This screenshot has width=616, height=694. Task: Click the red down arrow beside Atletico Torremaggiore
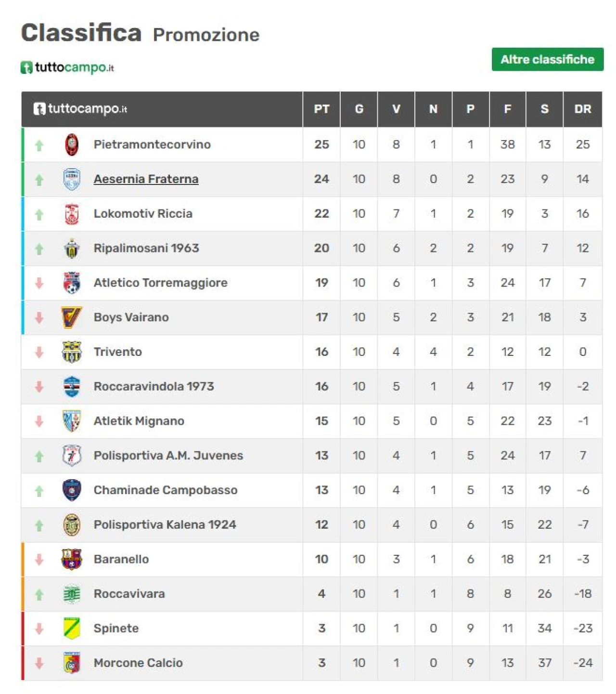pos(39,283)
